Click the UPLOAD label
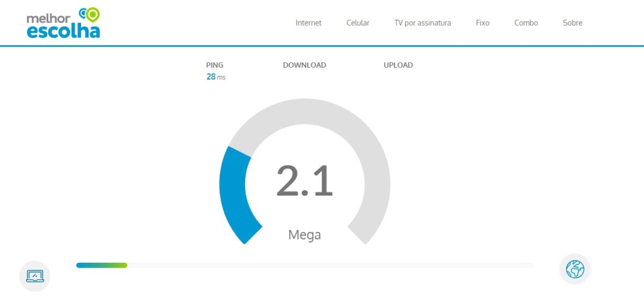 coord(398,65)
